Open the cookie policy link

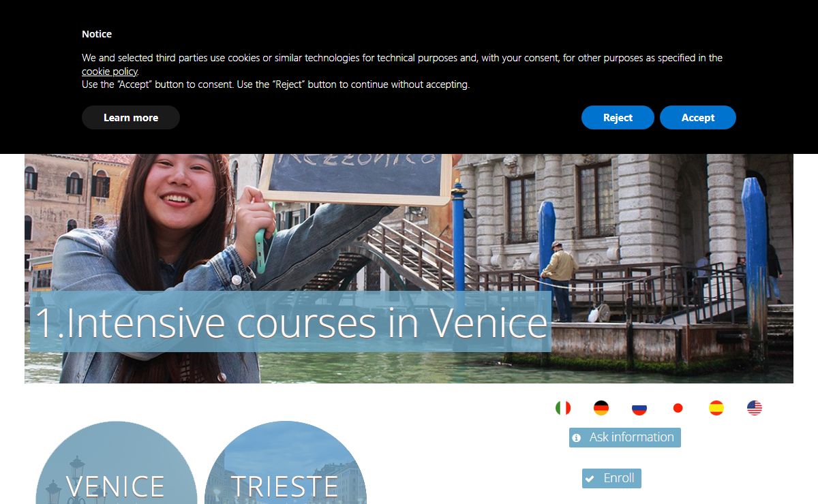pyautogui.click(x=110, y=72)
